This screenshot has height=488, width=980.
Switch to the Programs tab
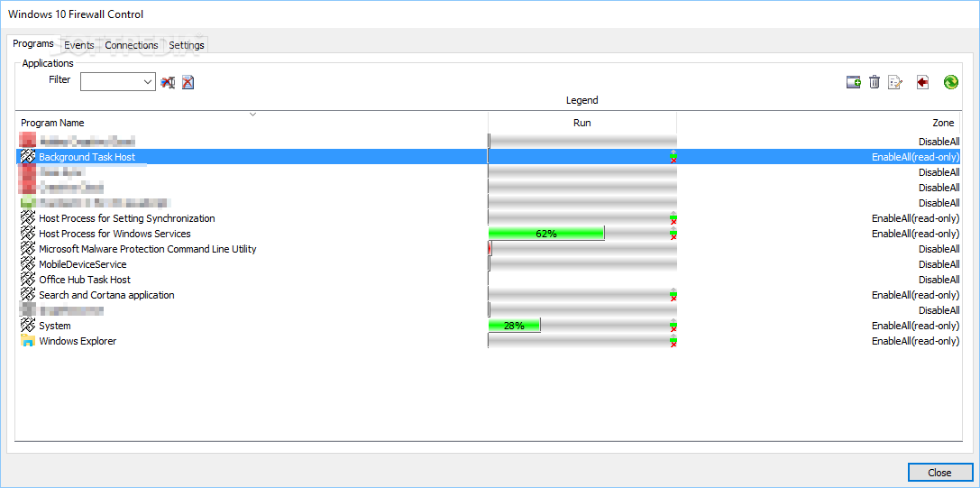(33, 44)
